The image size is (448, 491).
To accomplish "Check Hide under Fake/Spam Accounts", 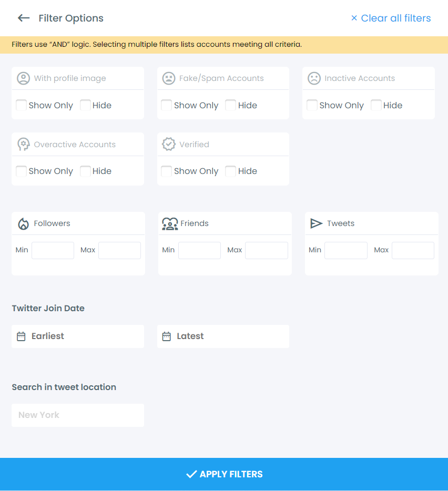I will pos(230,105).
